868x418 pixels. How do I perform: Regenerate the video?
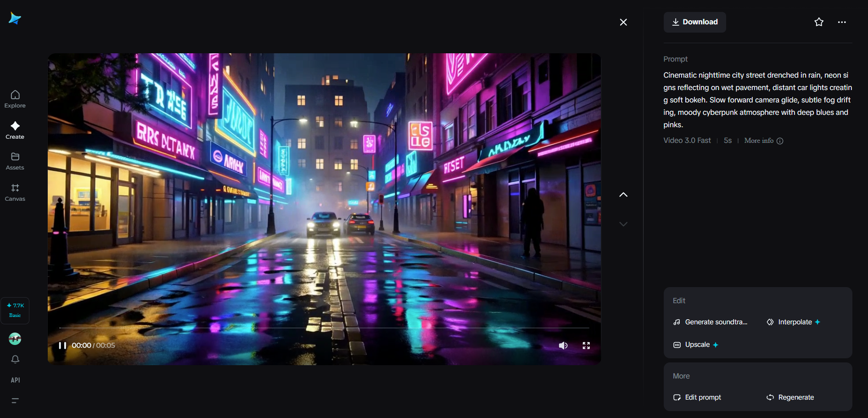(790, 397)
